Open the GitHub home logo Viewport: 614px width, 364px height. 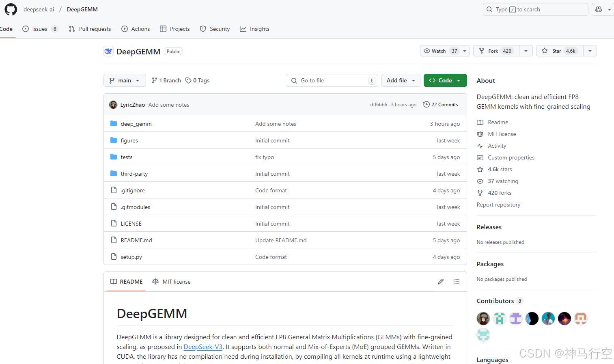click(11, 9)
